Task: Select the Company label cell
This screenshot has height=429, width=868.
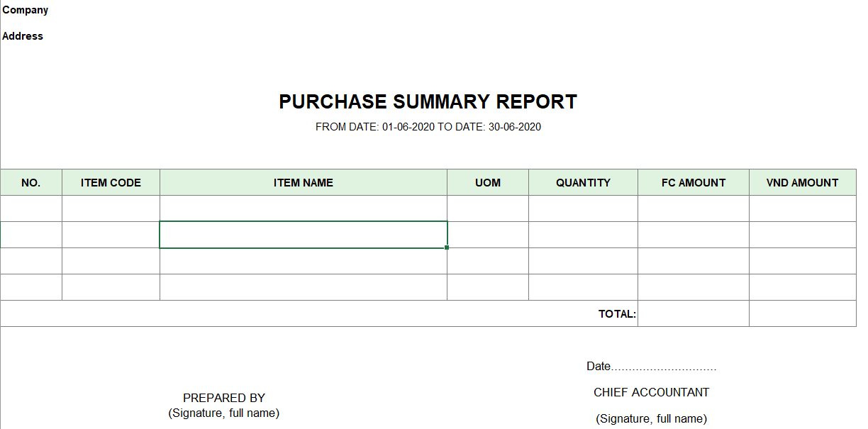Action: [x=26, y=10]
